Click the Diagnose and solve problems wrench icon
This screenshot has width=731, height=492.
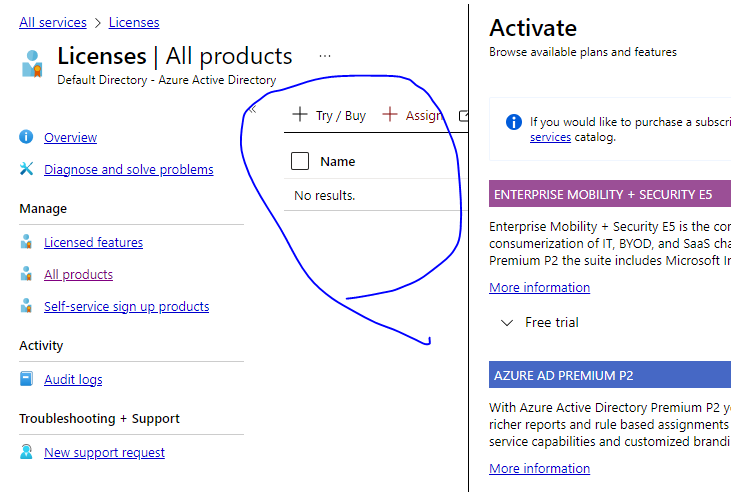[27, 169]
